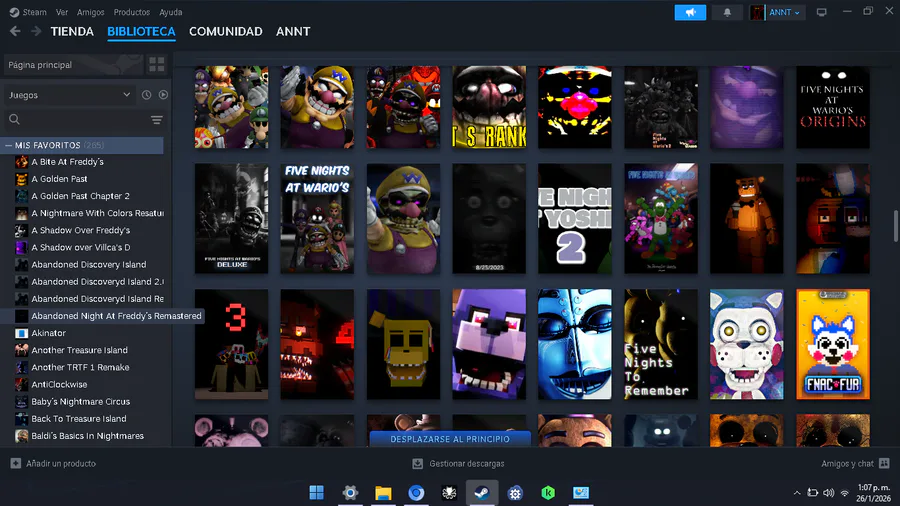Open the Ver menu
The image size is (900, 506).
click(x=62, y=12)
